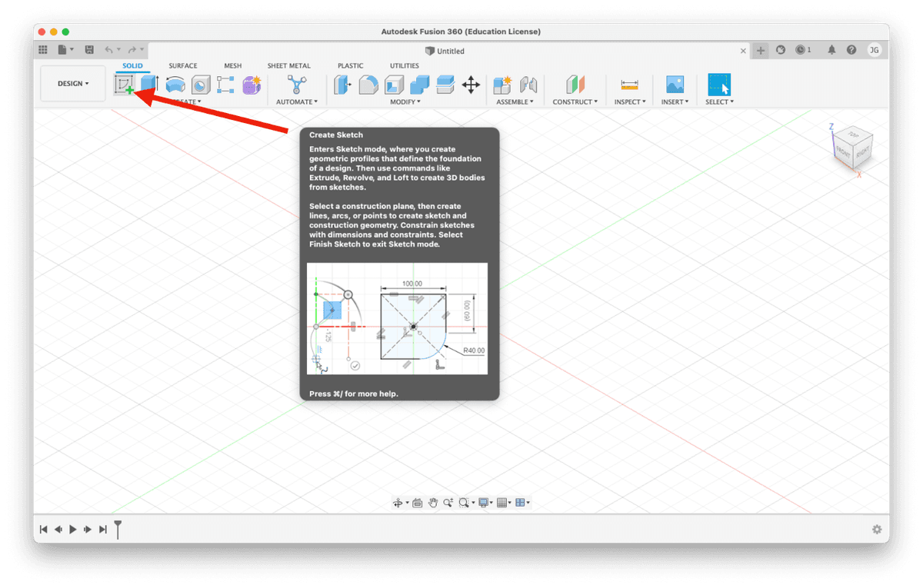This screenshot has height=588, width=923.
Task: Click the TOP face of the ViewCube
Action: coord(853,134)
